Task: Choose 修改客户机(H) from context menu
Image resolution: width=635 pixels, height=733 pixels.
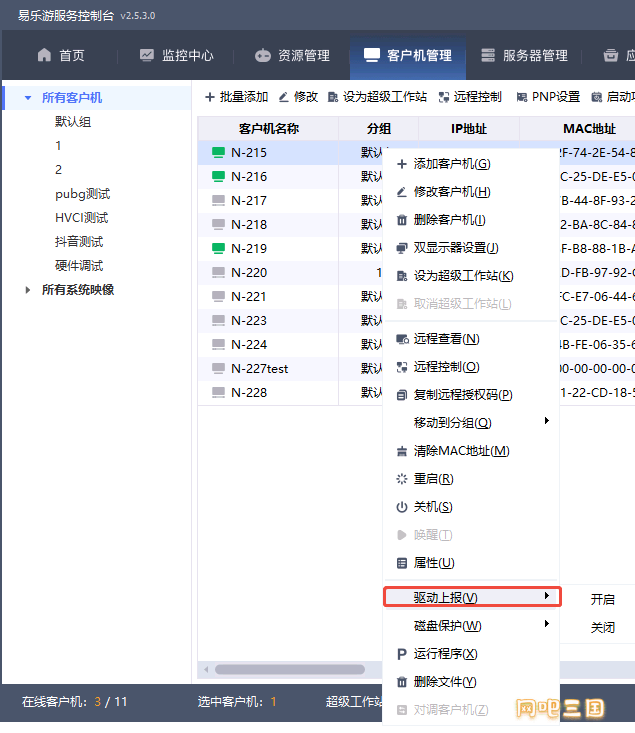Action: point(471,192)
